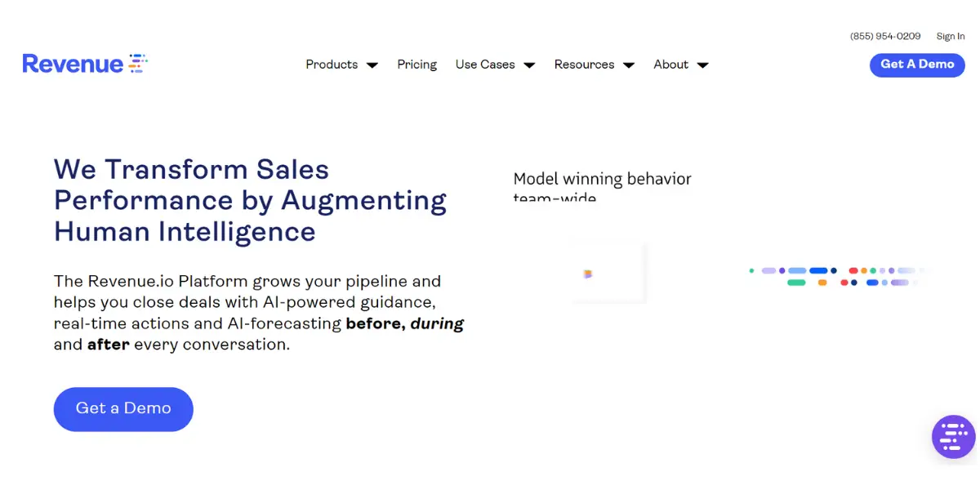Click the (855) 954-0209 phone number
This screenshot has height=490, width=980.
pyautogui.click(x=885, y=36)
